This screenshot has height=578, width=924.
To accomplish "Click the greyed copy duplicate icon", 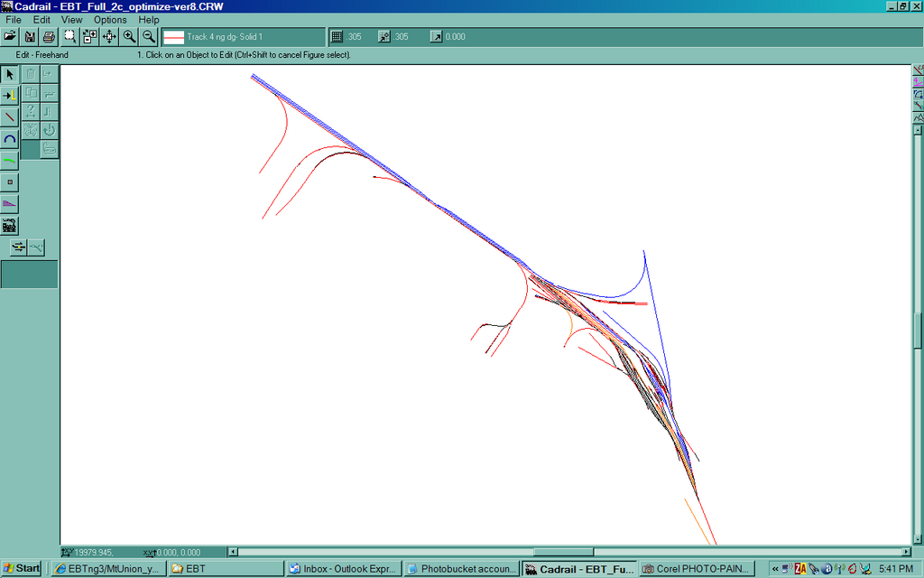I will 31,93.
